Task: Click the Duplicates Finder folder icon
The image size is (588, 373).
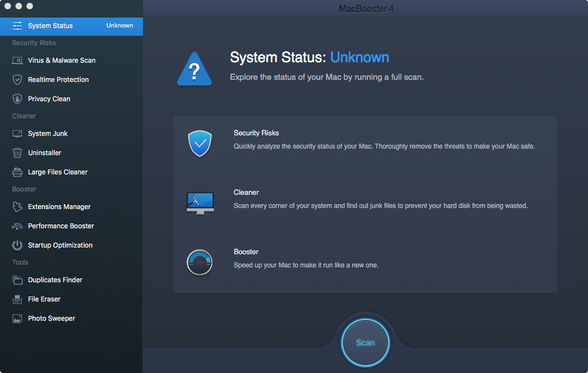Action: click(17, 280)
